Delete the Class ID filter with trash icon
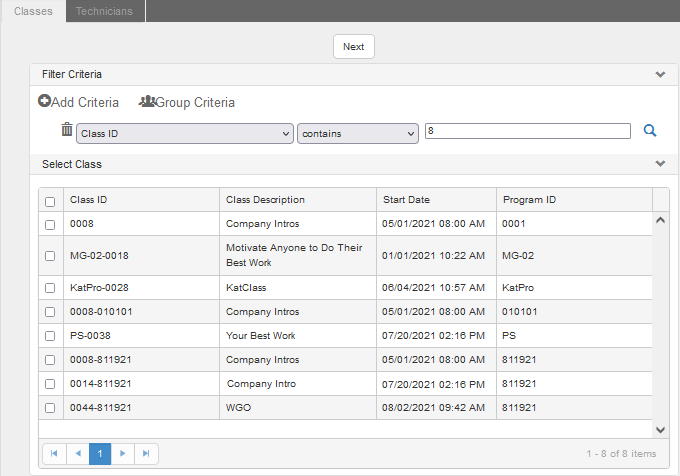Image resolution: width=680 pixels, height=476 pixels. (67, 129)
